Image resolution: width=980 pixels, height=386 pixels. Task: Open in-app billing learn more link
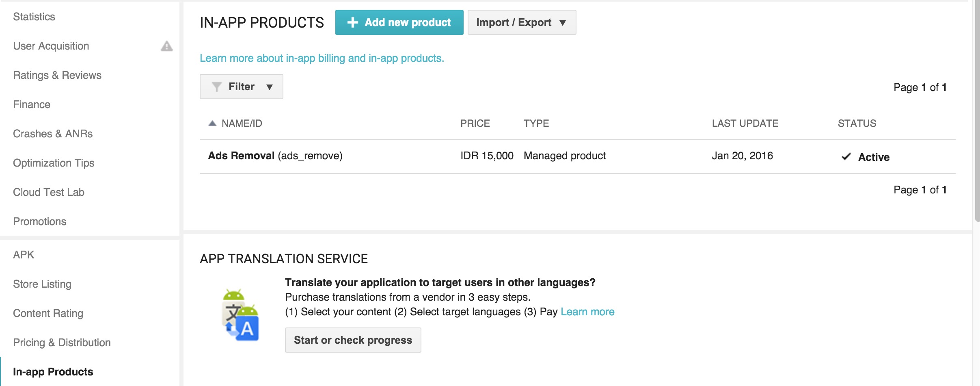pyautogui.click(x=322, y=59)
